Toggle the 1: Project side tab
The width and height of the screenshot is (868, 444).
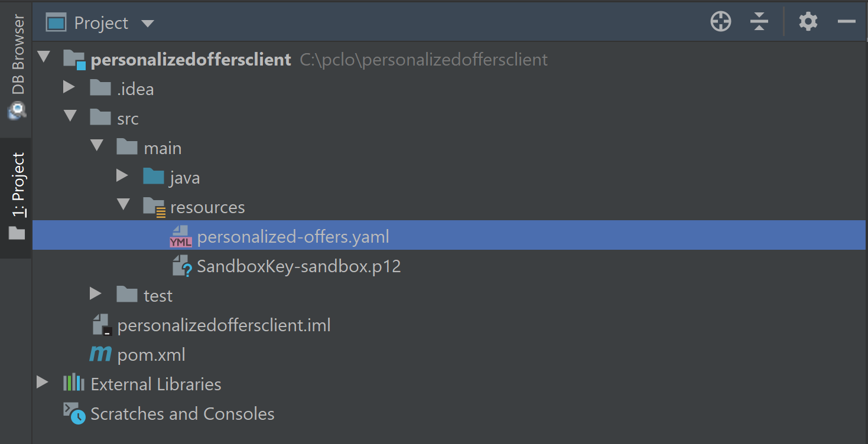click(18, 195)
